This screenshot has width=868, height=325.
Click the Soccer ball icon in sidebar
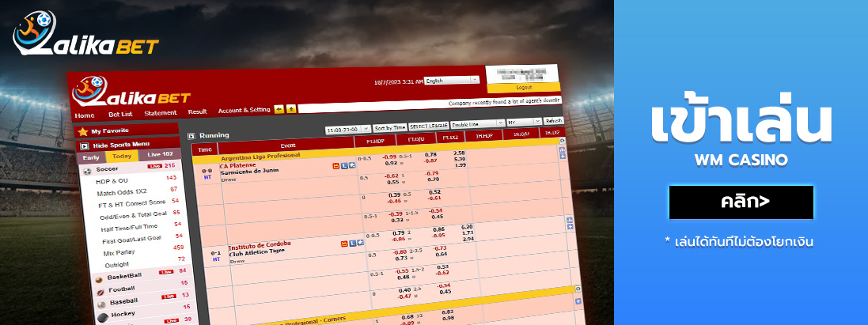click(88, 169)
